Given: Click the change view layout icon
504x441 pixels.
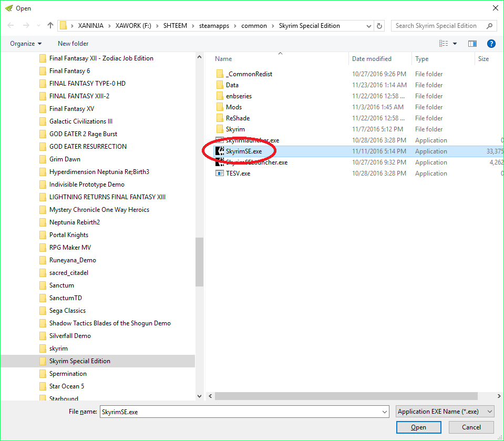Looking at the screenshot, I should (x=444, y=44).
